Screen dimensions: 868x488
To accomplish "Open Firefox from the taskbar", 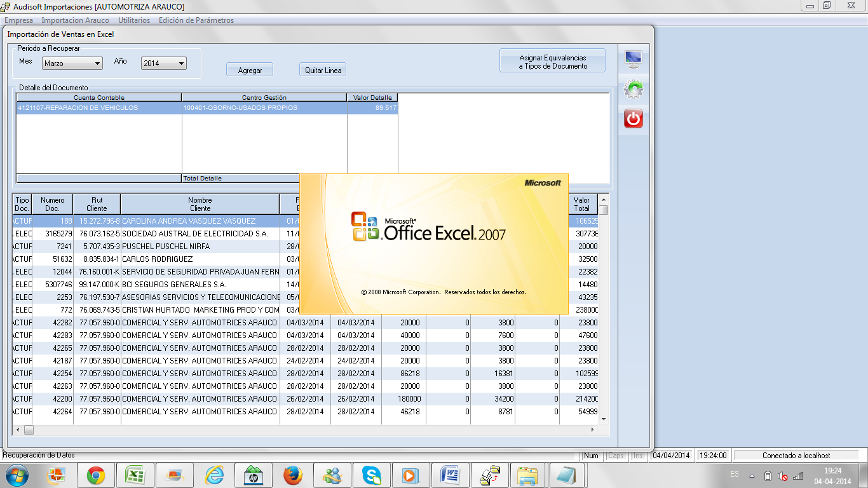I will point(293,475).
